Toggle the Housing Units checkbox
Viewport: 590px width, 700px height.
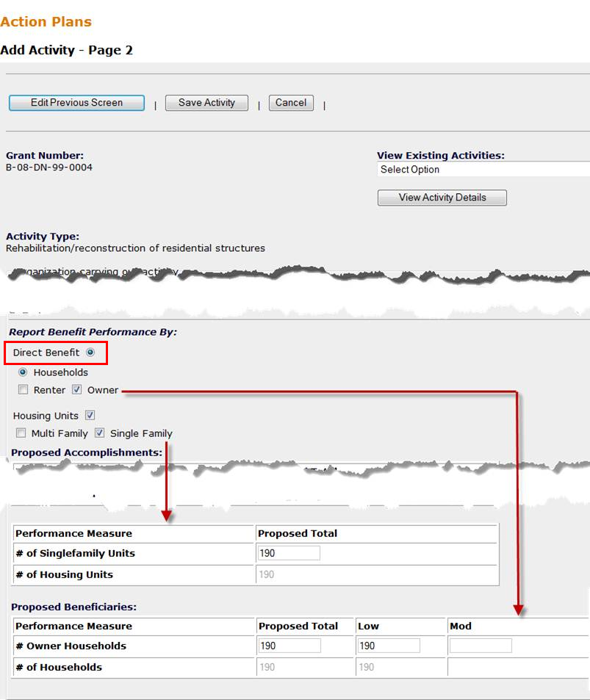click(x=90, y=415)
